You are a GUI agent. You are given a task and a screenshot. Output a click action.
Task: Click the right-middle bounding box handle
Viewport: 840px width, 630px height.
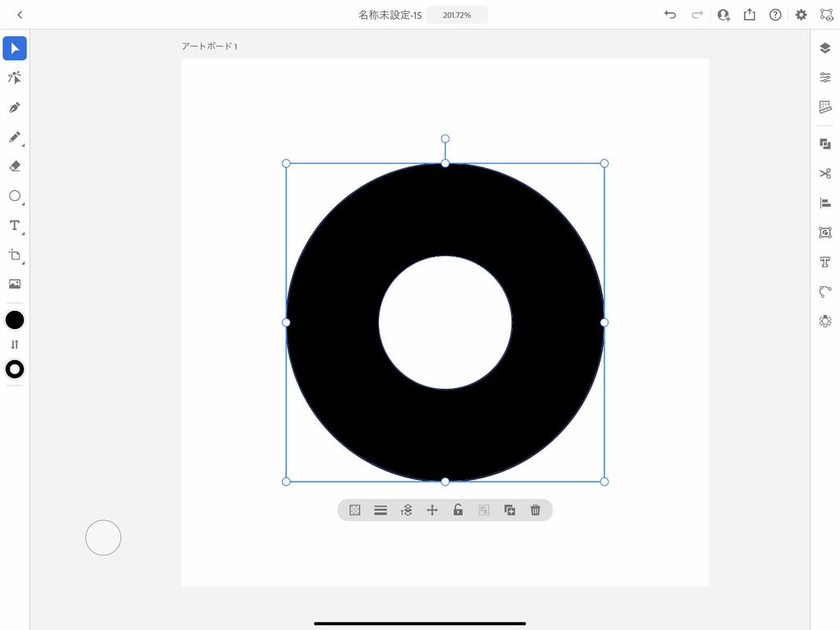605,322
